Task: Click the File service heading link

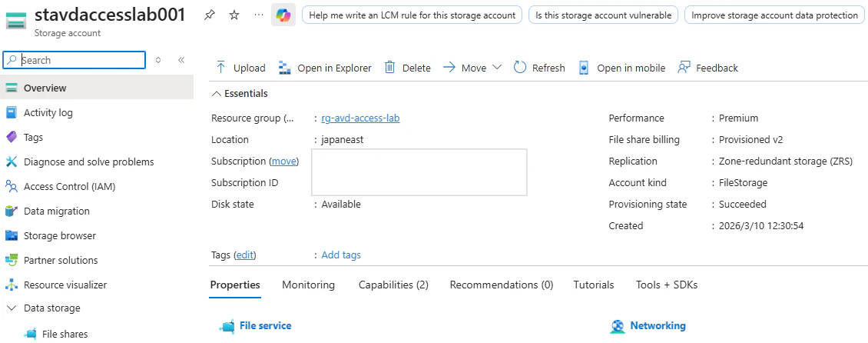Action: [x=265, y=326]
